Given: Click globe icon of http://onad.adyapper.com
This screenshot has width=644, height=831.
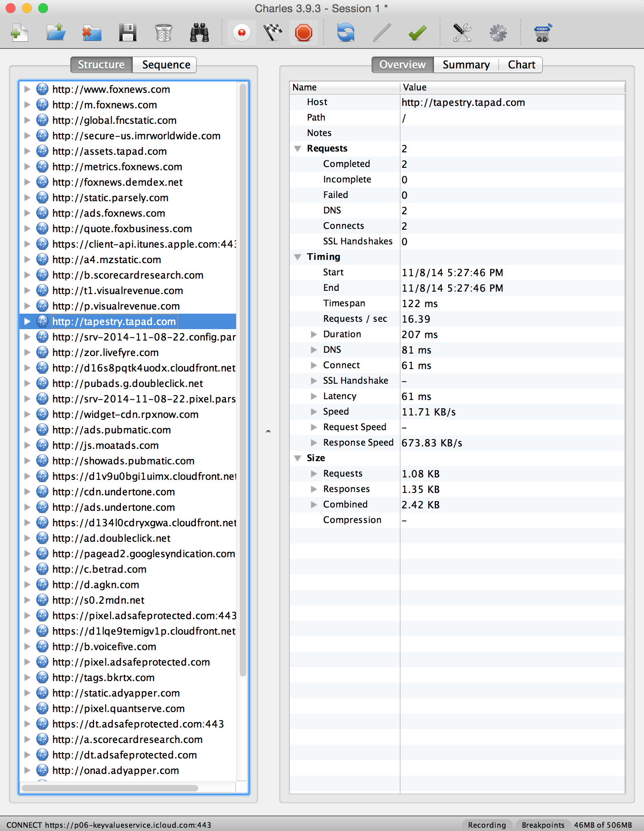Looking at the screenshot, I should click(42, 770).
